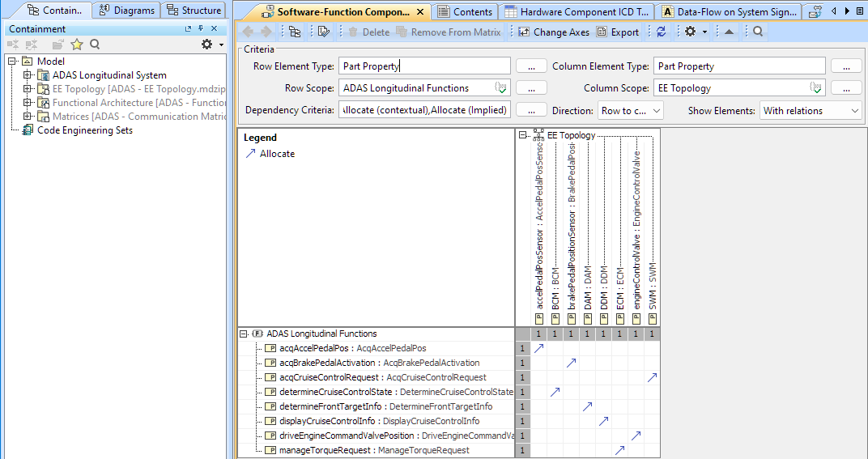Click browse button for Column Scope
The height and width of the screenshot is (459, 868).
845,88
